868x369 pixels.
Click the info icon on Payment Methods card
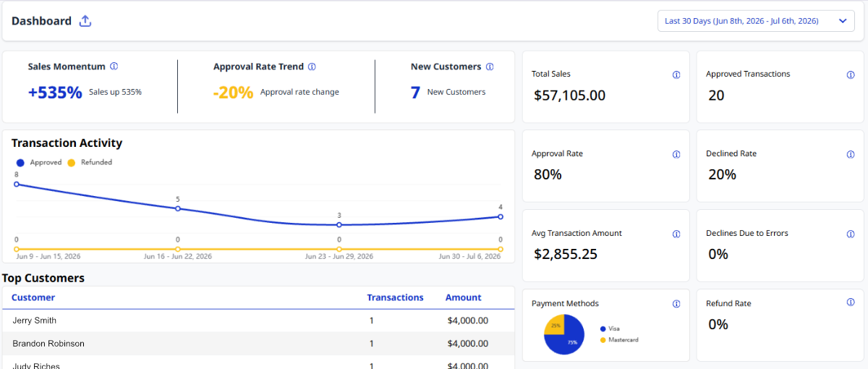point(676,304)
